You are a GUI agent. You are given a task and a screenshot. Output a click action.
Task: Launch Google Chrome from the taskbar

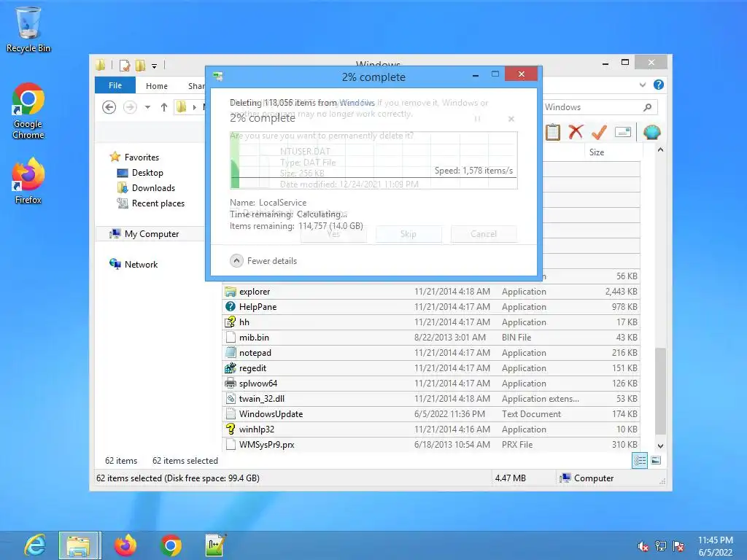(x=171, y=545)
